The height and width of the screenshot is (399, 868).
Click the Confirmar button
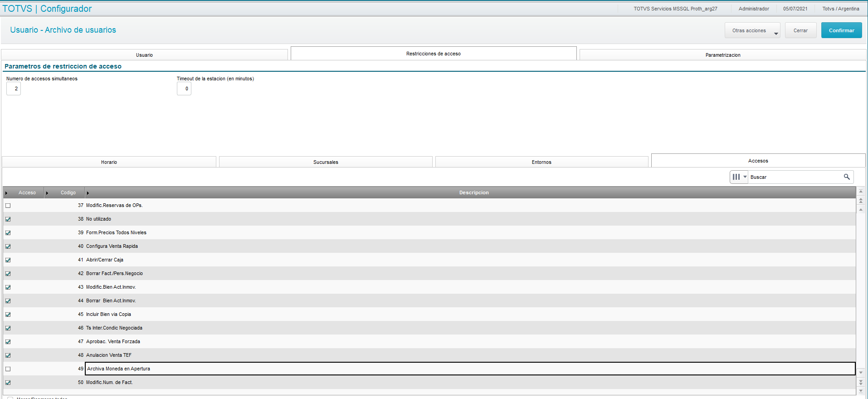pos(841,30)
